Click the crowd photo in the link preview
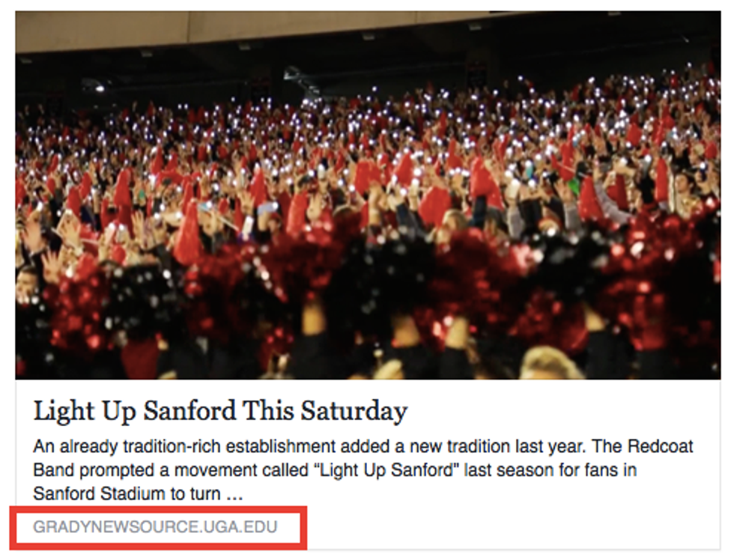734x560 pixels. point(367,195)
